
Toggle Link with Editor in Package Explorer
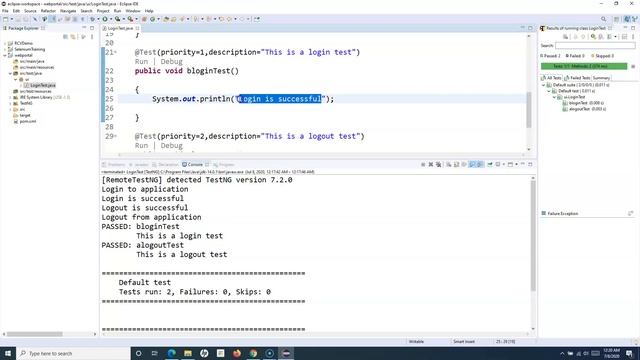click(73, 37)
